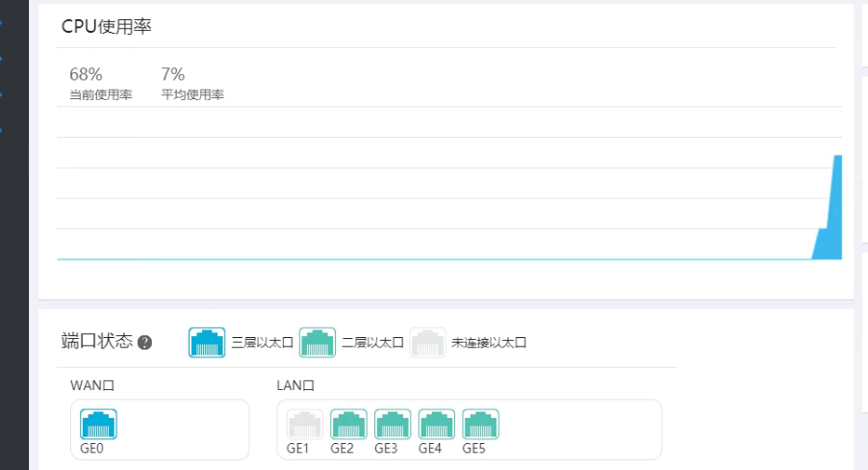Viewport: 868px width, 470px height.
Task: Click the LAN口 section label
Action: tap(295, 385)
